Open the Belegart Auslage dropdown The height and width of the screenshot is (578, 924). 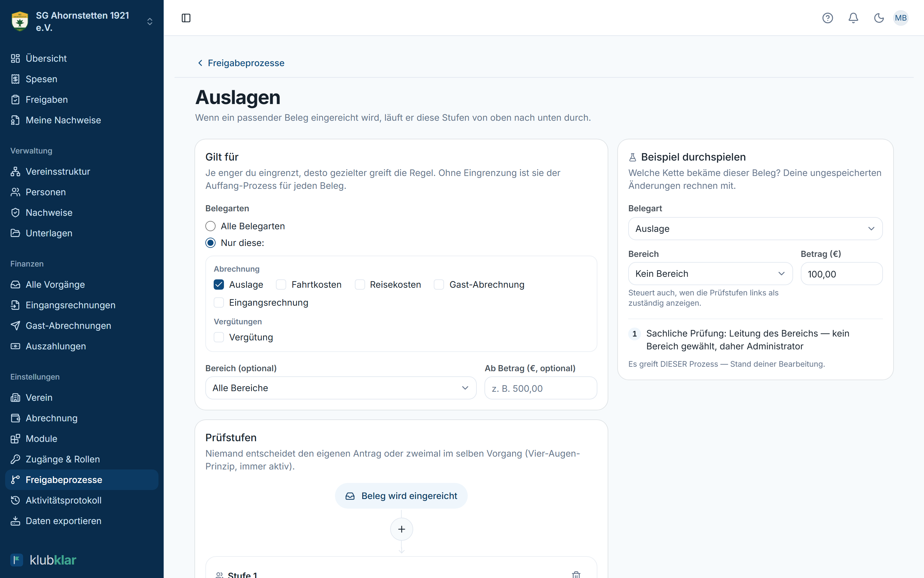[x=755, y=229]
